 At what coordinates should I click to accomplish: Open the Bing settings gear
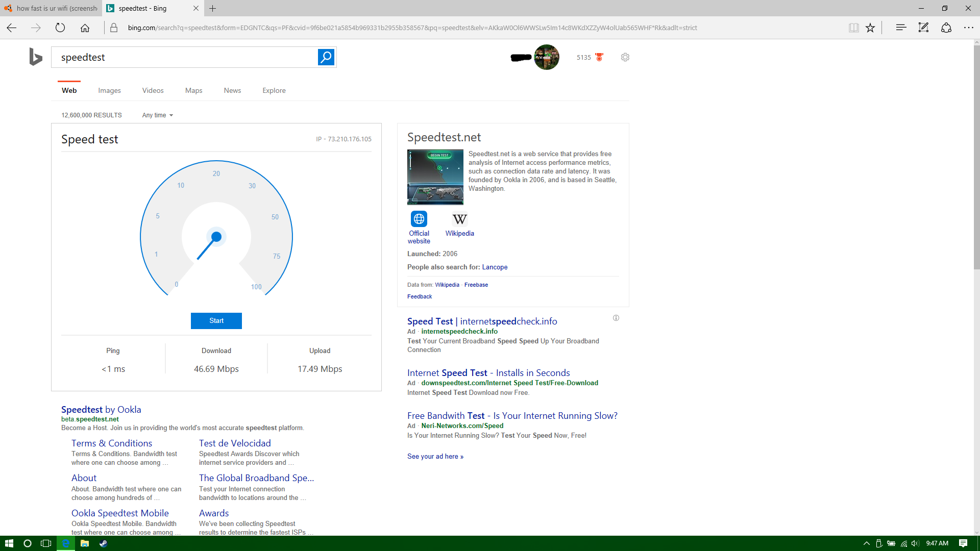[x=625, y=57]
